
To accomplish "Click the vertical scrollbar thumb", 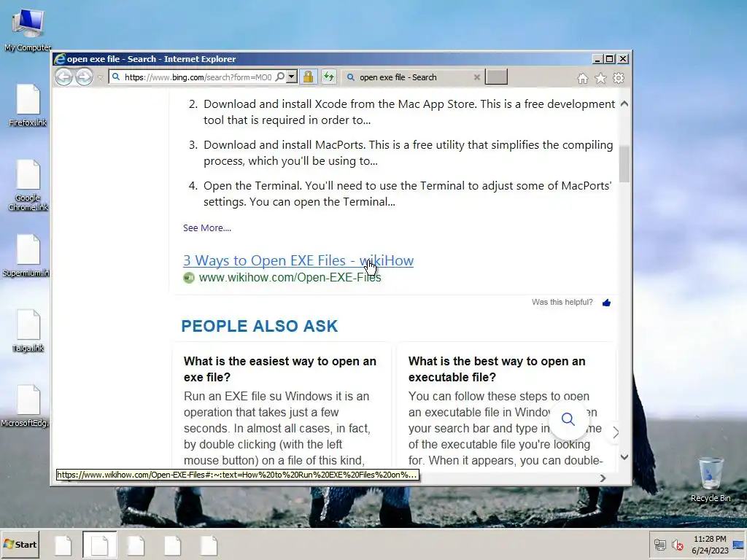I will (624, 164).
